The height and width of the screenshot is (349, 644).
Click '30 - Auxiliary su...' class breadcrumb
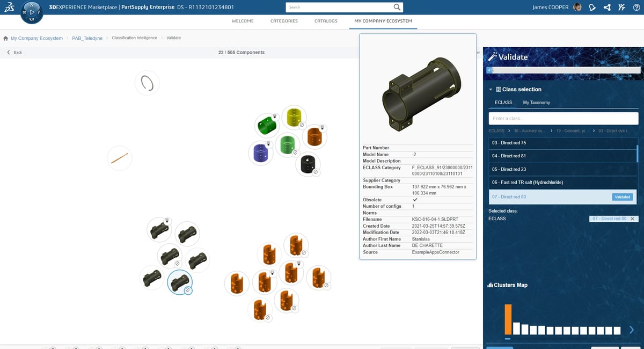click(x=530, y=130)
